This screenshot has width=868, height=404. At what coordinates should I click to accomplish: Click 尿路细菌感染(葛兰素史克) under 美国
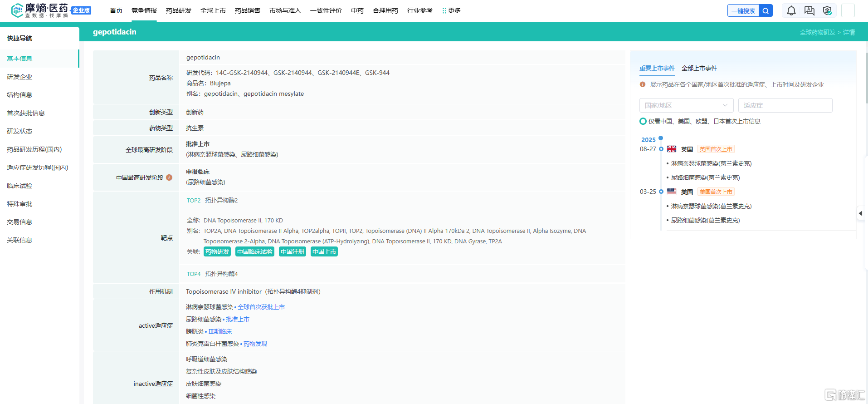pos(705,220)
